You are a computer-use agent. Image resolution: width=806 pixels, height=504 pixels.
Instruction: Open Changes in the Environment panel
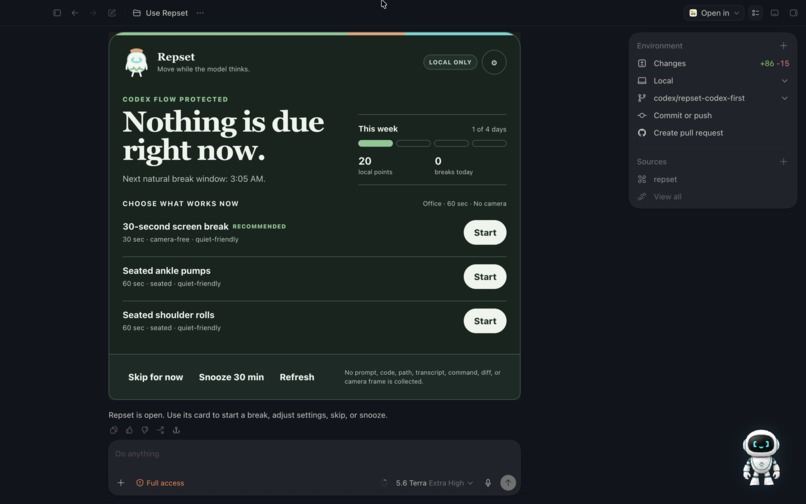(x=713, y=63)
